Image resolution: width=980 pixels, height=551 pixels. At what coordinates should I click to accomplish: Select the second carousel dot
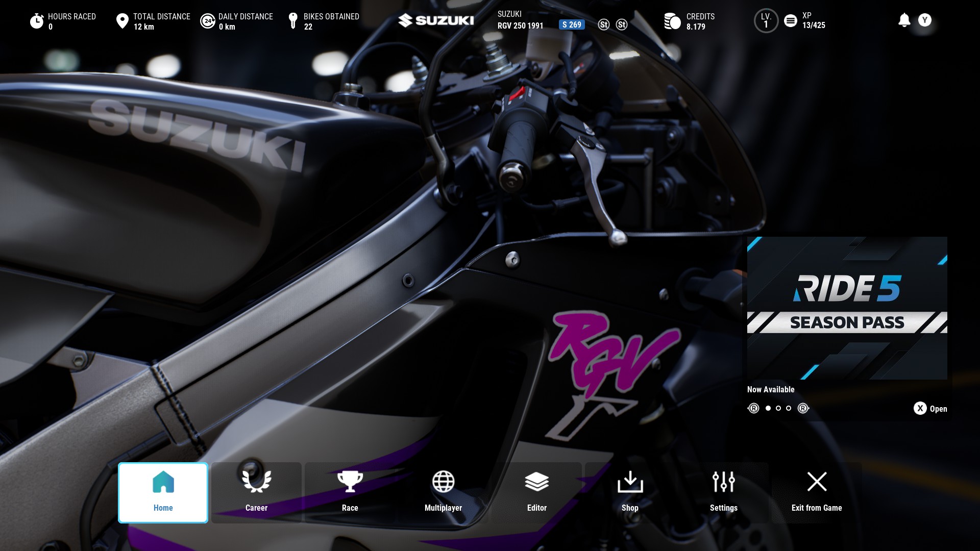tap(778, 408)
